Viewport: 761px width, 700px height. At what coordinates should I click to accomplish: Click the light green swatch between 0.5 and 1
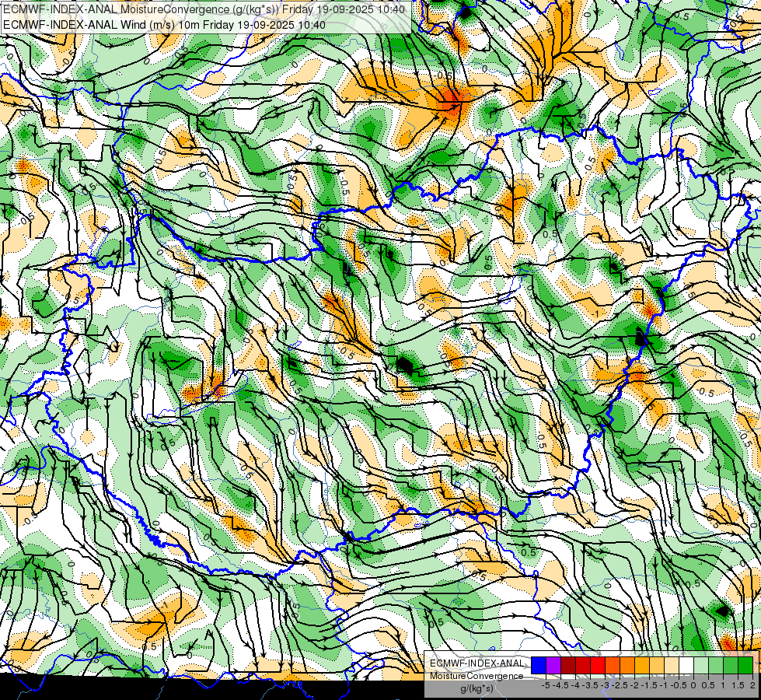point(716,666)
